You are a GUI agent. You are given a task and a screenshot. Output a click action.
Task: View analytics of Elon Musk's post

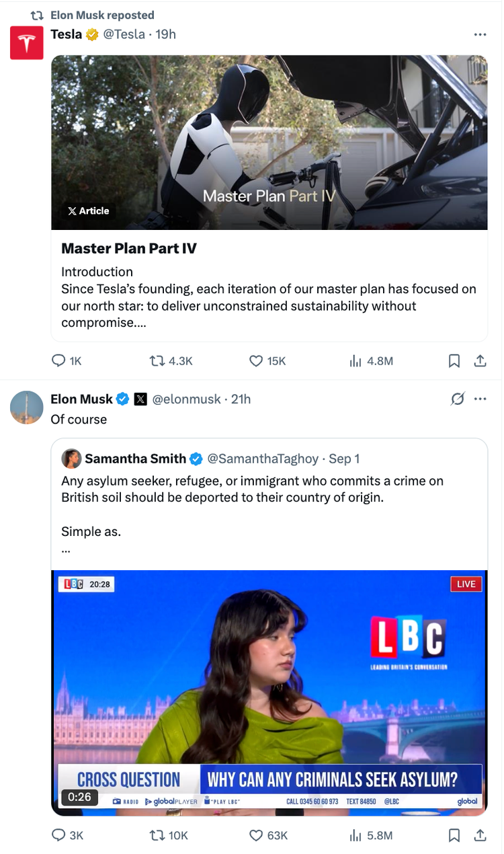355,835
